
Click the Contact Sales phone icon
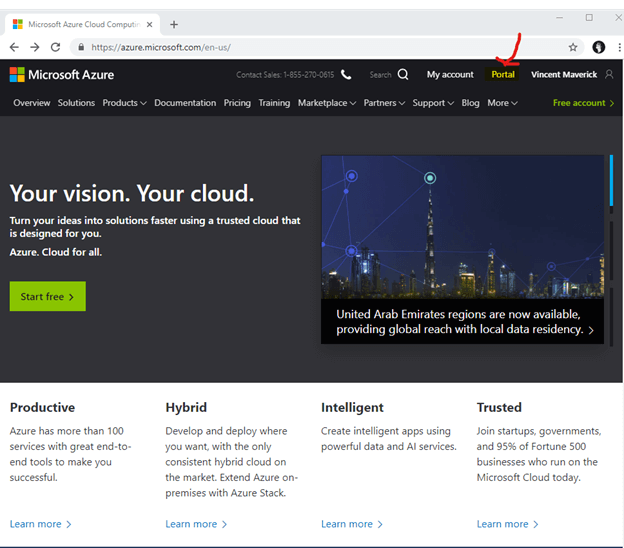pyautogui.click(x=346, y=74)
